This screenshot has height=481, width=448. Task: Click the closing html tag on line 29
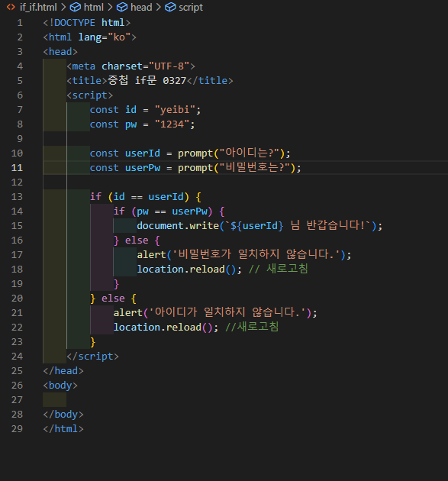(x=63, y=429)
